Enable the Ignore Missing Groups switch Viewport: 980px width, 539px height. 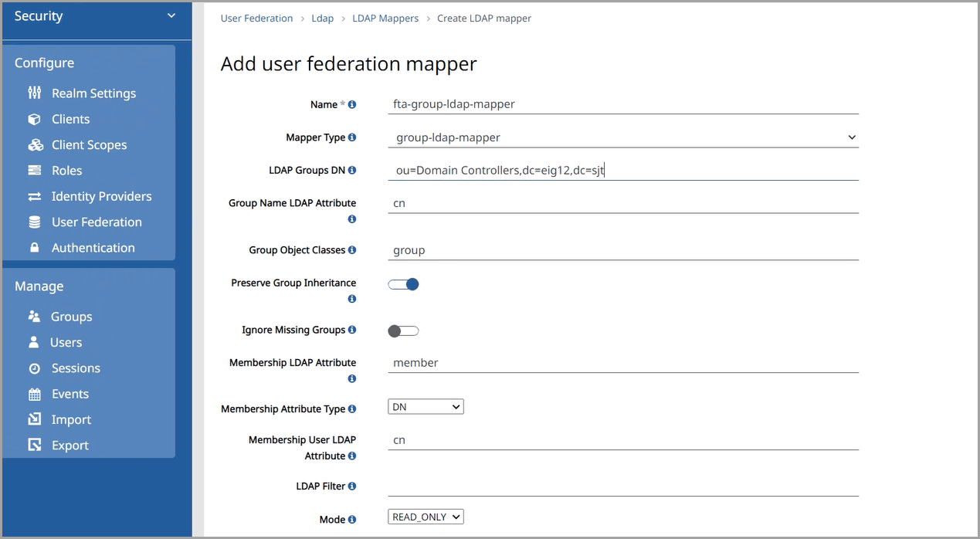[x=403, y=331]
